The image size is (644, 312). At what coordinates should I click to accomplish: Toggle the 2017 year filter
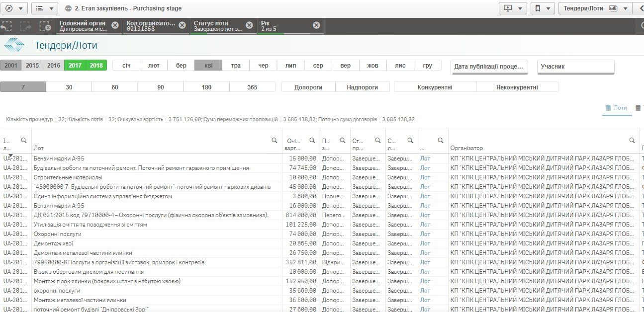pos(75,66)
